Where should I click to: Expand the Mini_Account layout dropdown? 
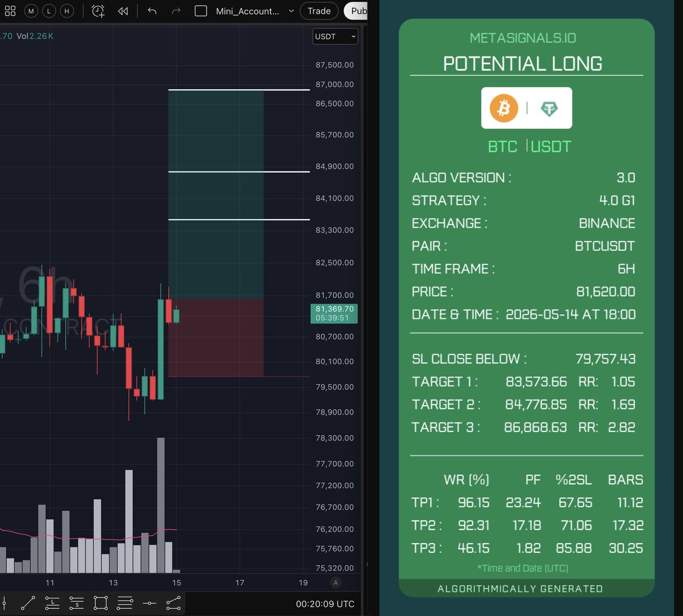[291, 11]
